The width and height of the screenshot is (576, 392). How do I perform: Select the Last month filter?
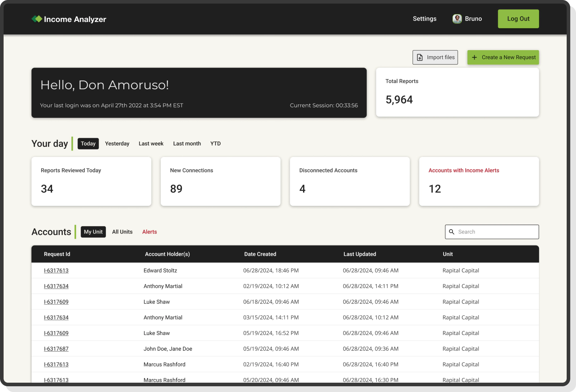pos(187,143)
